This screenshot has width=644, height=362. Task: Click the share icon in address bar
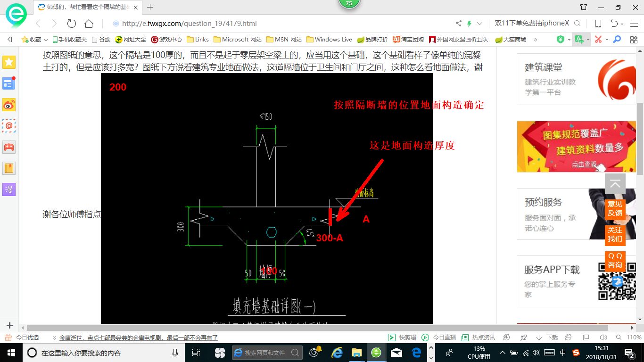459,24
